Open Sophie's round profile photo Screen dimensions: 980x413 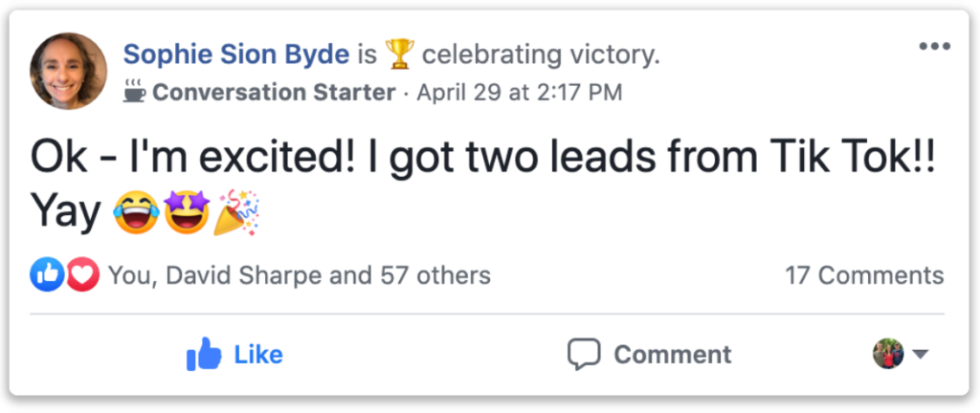(68, 71)
